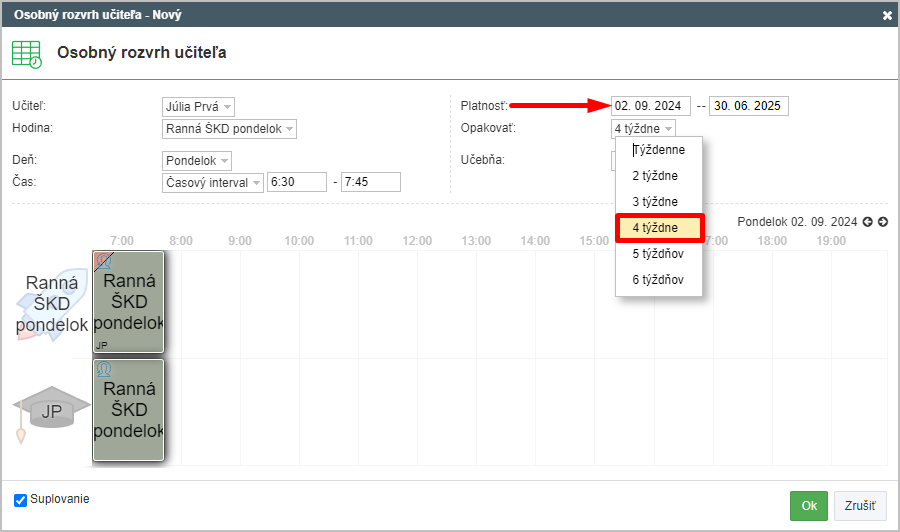Select Týždenne from the repeat list
Screen dimensions: 900x532
658,150
